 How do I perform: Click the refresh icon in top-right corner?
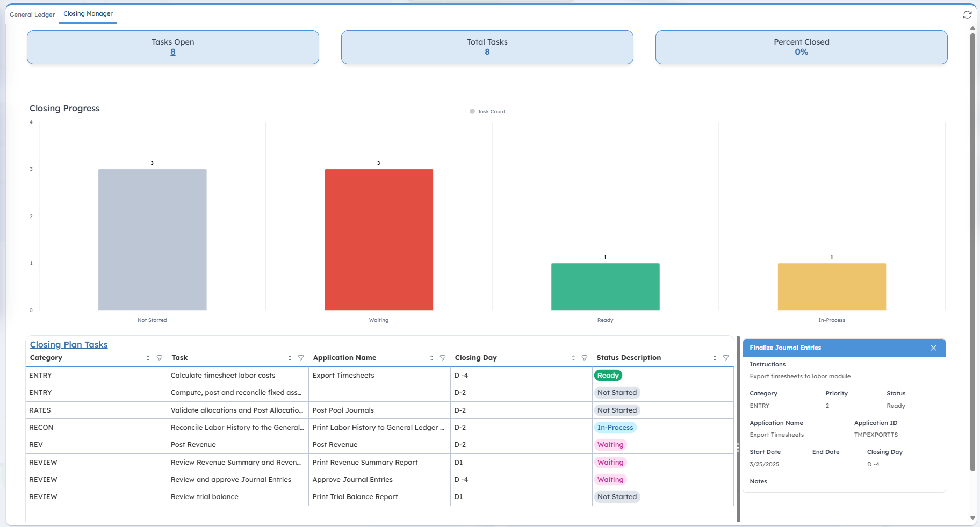[967, 15]
